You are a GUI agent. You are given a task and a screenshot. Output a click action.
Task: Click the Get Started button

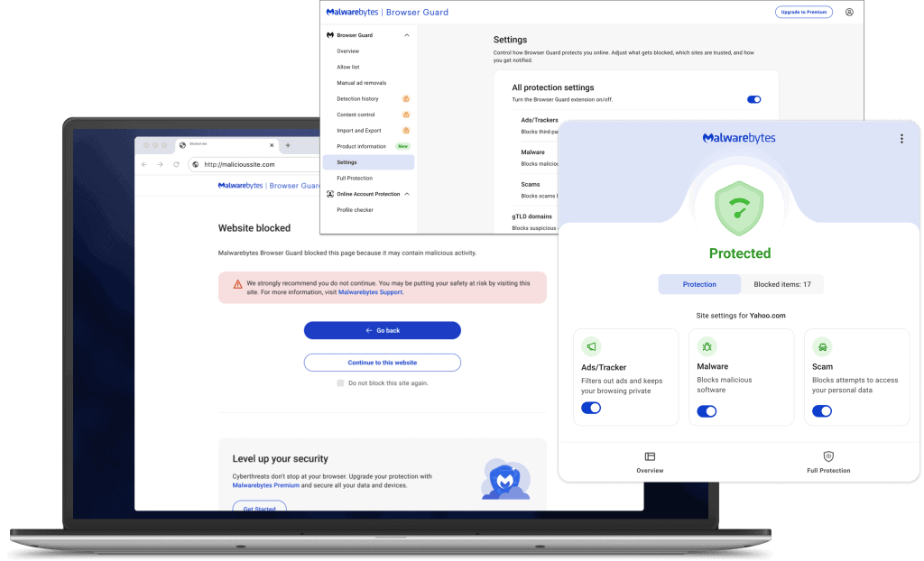coord(259,506)
